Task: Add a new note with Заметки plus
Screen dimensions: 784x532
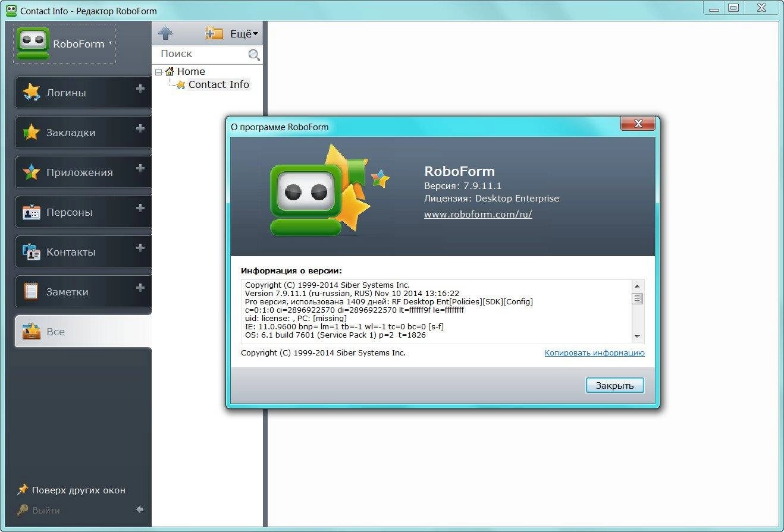Action: pyautogui.click(x=140, y=288)
